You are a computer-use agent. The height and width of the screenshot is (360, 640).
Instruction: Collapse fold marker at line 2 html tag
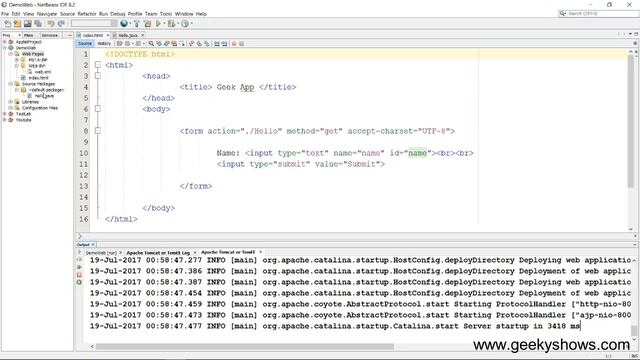point(98,64)
